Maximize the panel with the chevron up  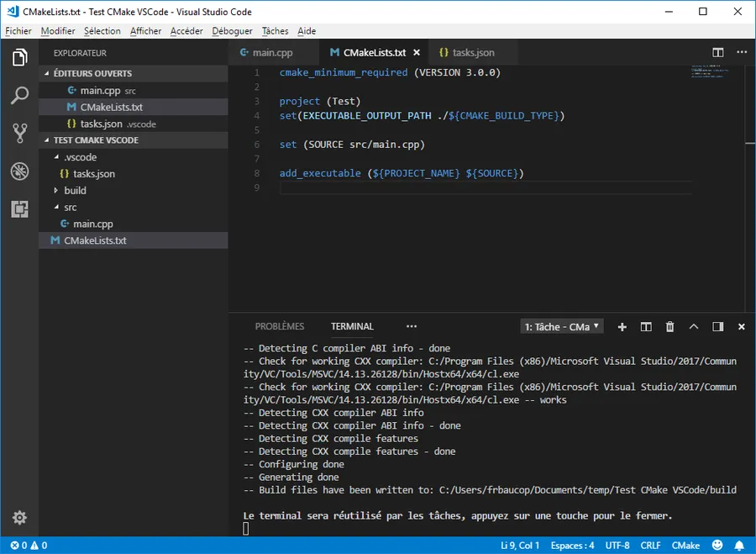click(x=693, y=327)
